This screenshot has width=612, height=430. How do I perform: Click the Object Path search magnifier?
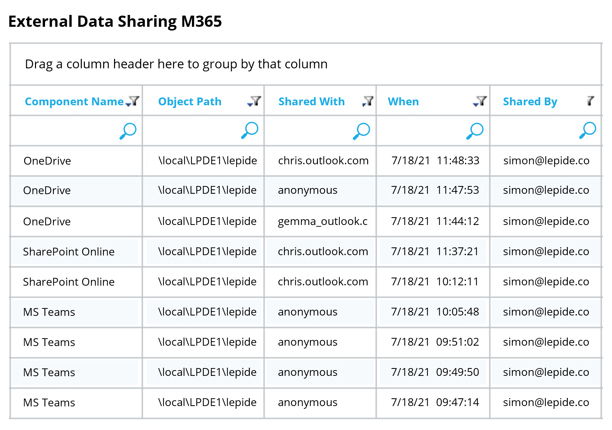(250, 131)
